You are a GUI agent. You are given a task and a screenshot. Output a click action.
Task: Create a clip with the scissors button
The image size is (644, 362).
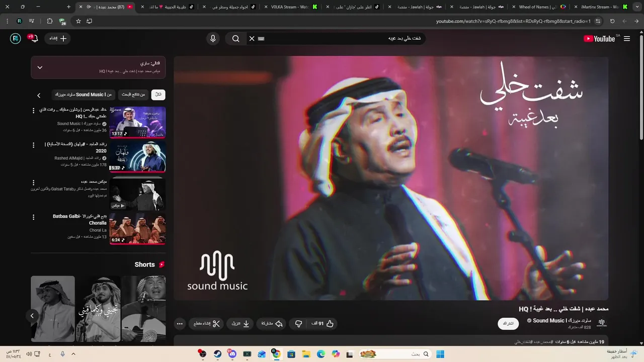207,324
